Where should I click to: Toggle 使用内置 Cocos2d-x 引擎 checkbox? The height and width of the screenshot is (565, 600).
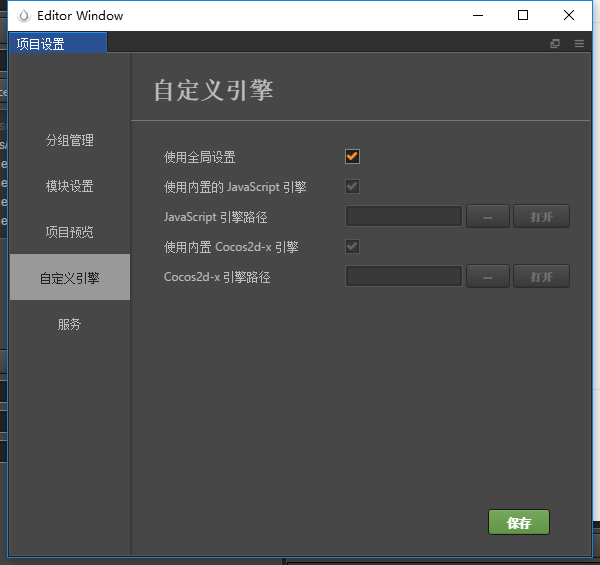click(352, 247)
